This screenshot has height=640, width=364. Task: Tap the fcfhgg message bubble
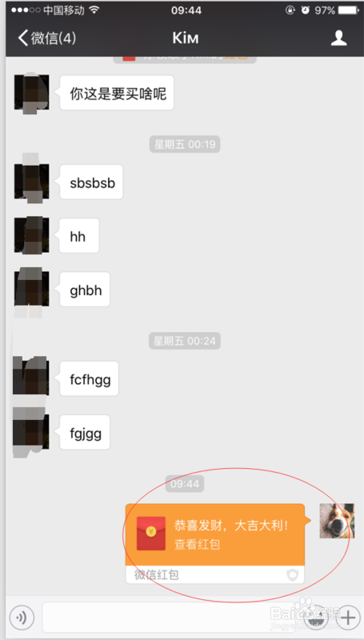click(90, 378)
